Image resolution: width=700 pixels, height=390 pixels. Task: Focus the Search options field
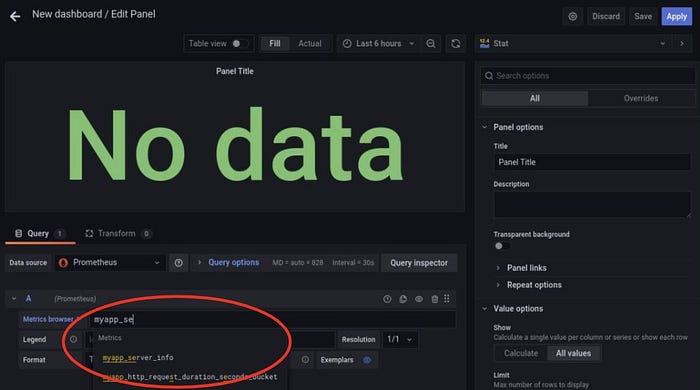[x=588, y=76]
